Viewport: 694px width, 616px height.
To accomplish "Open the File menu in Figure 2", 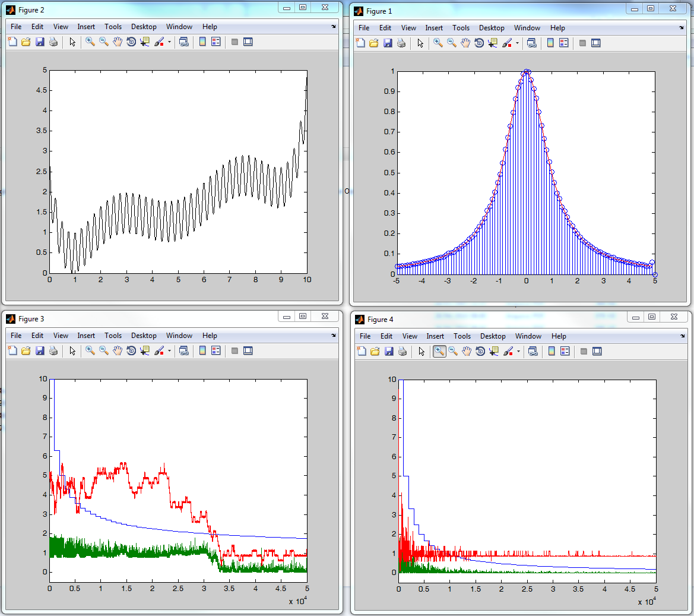I will 16,27.
